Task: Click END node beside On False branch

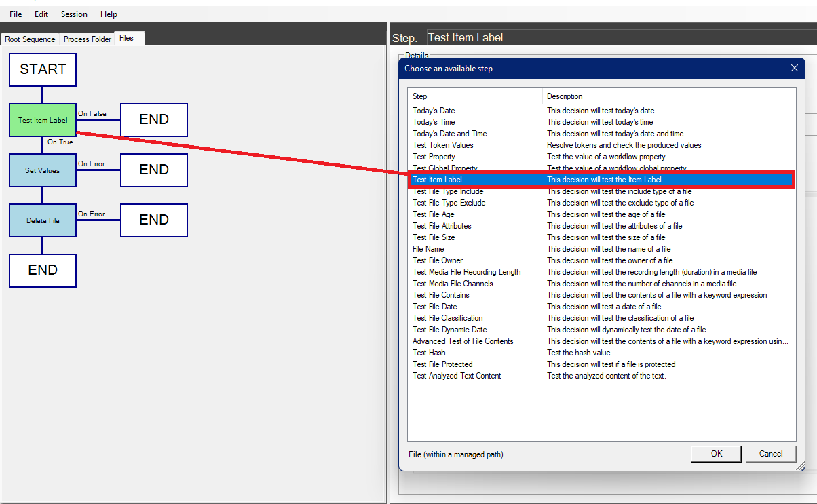Action: (x=154, y=120)
